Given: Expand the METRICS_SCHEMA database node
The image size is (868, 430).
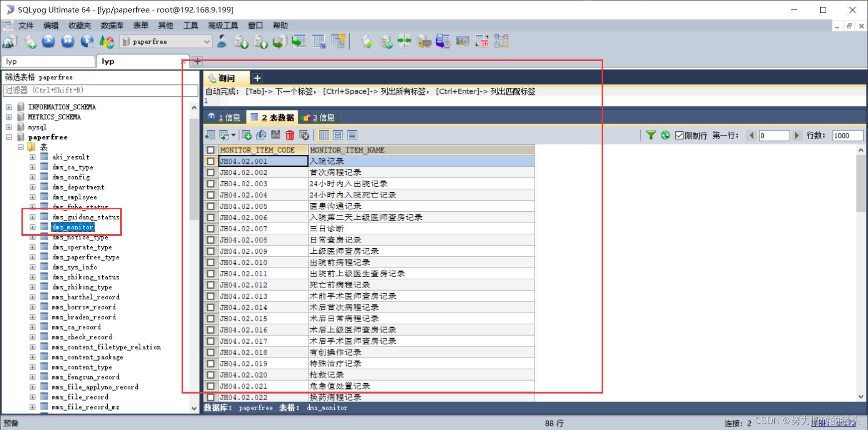Looking at the screenshot, I should [x=8, y=117].
